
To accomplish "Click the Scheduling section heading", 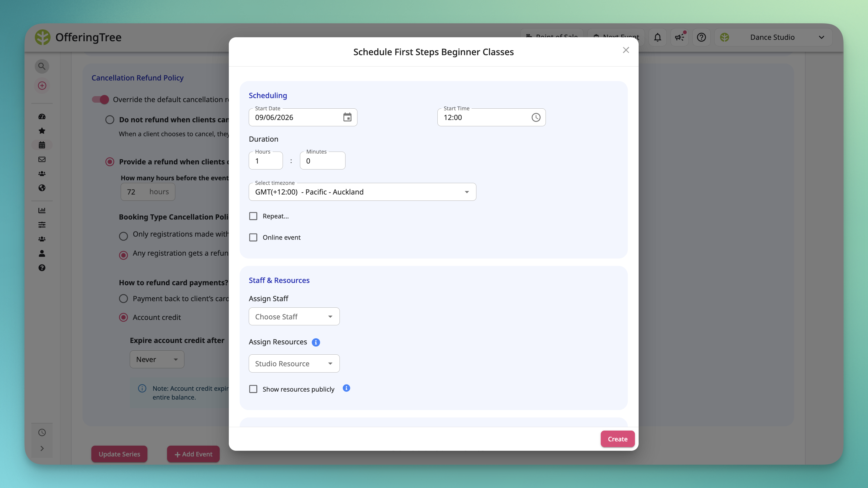I will click(268, 96).
